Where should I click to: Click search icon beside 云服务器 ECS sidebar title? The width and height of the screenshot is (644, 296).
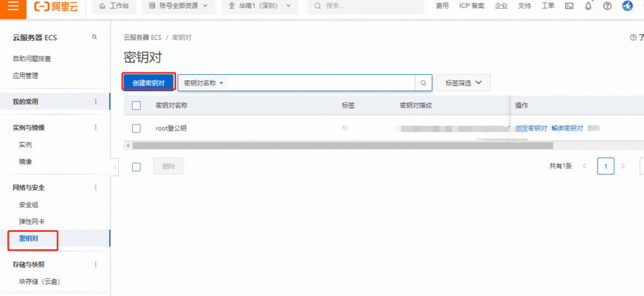(x=95, y=38)
